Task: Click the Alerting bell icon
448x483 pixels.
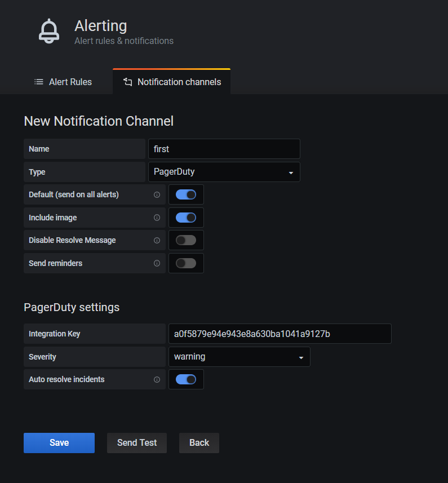Action: coord(49,31)
